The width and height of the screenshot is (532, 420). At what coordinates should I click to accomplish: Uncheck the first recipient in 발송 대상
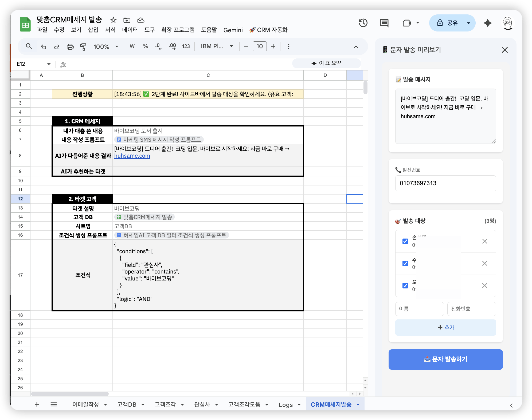405,241
